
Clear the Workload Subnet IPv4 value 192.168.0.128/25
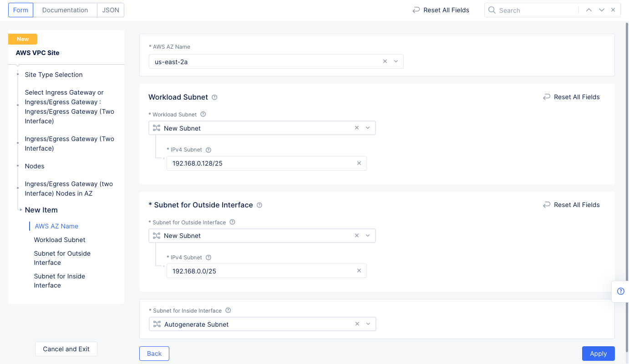tap(359, 163)
